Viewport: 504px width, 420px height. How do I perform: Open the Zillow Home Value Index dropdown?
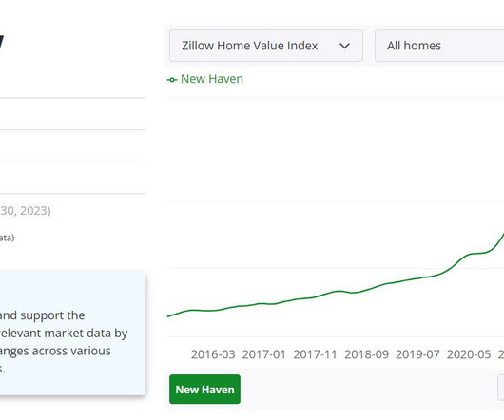(x=266, y=46)
